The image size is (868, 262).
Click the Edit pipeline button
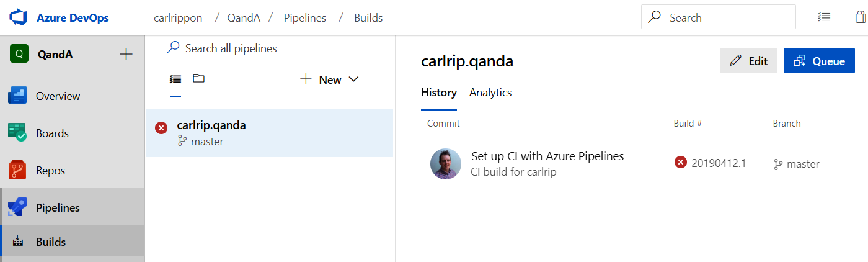tap(748, 61)
